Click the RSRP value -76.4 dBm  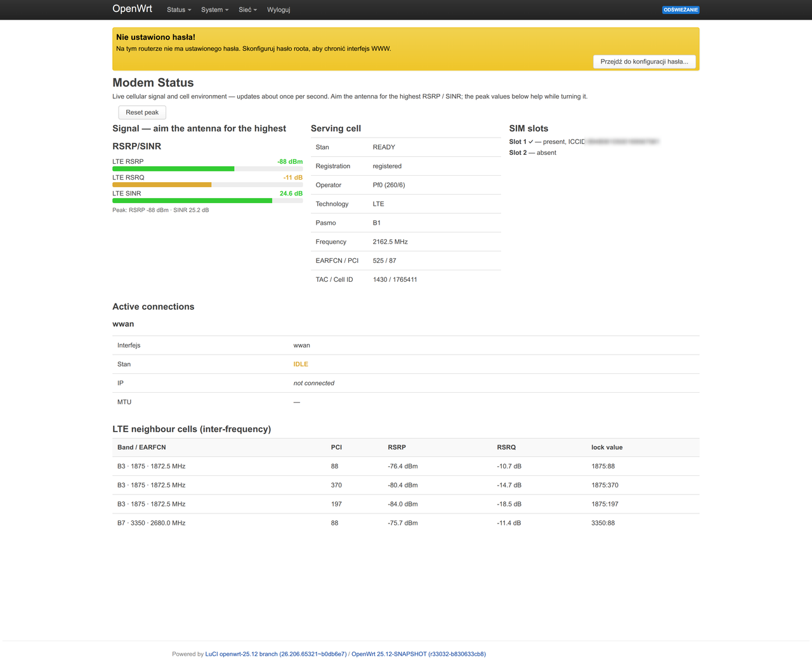[x=403, y=466]
